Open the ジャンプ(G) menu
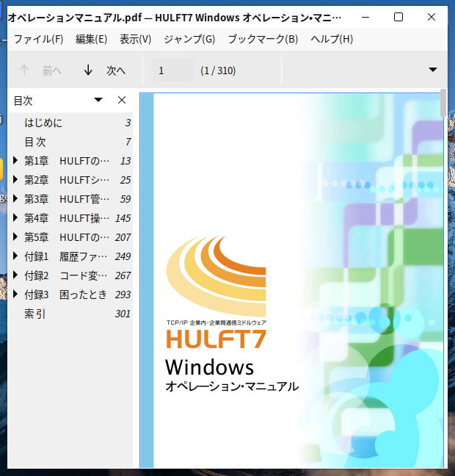 tap(189, 39)
